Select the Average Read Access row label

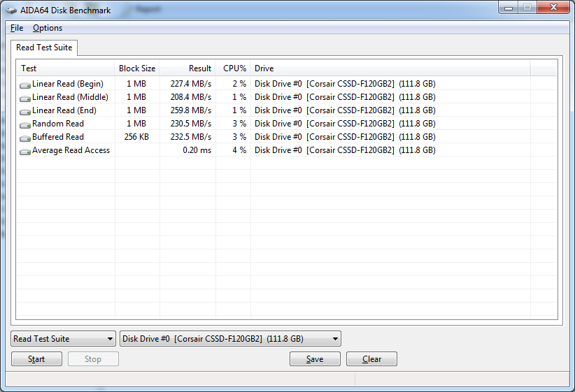tap(71, 150)
